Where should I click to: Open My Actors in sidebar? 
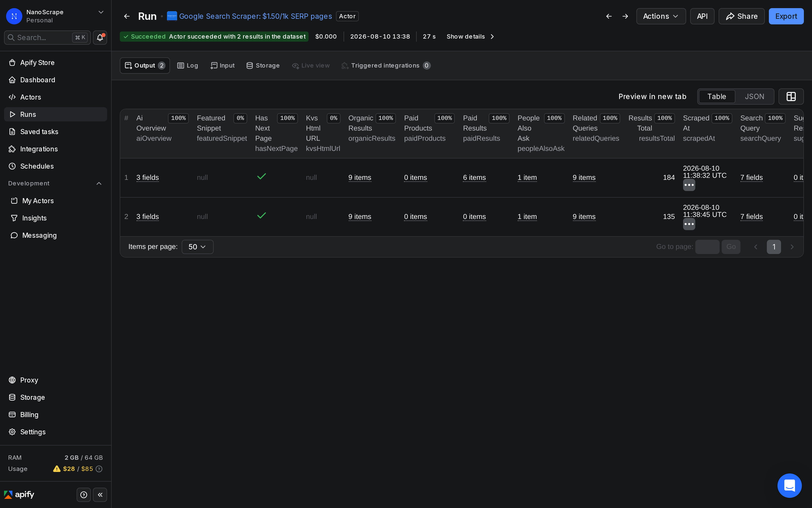55,201
